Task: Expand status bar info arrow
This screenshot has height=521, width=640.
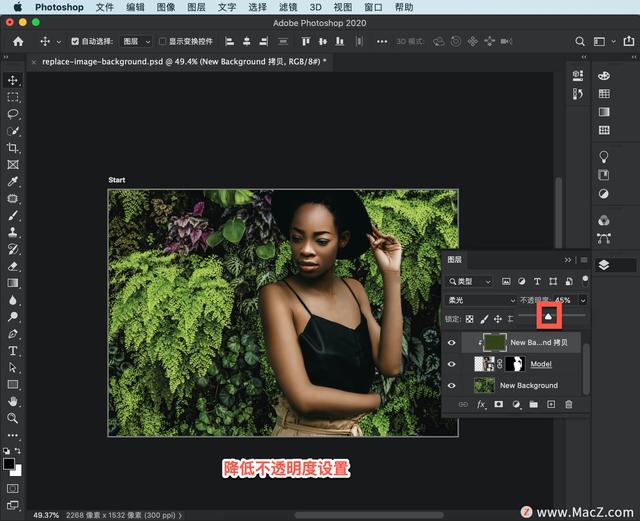Action: (180, 515)
